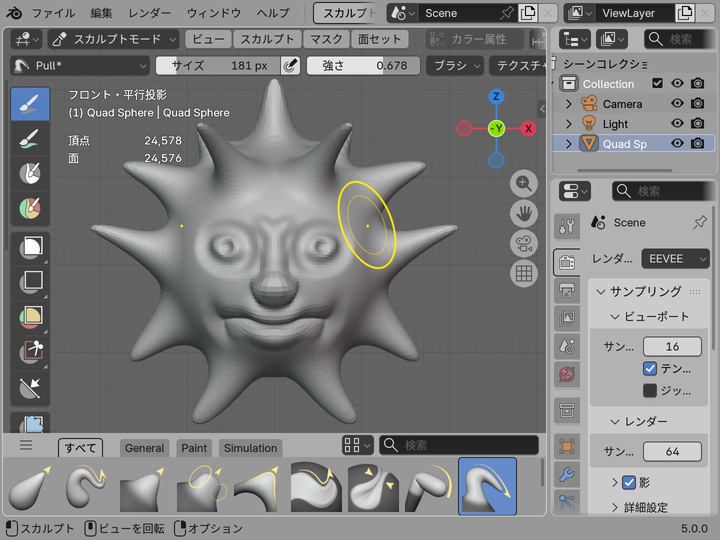
Task: Open the EEVEE render engine dropdown
Action: 675,259
